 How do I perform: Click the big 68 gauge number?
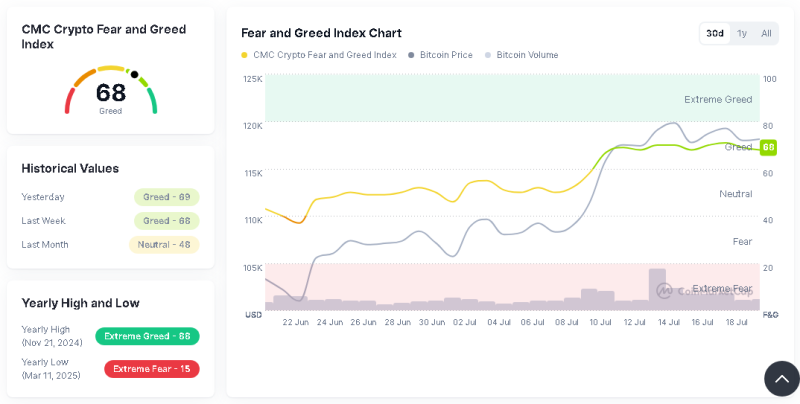111,93
